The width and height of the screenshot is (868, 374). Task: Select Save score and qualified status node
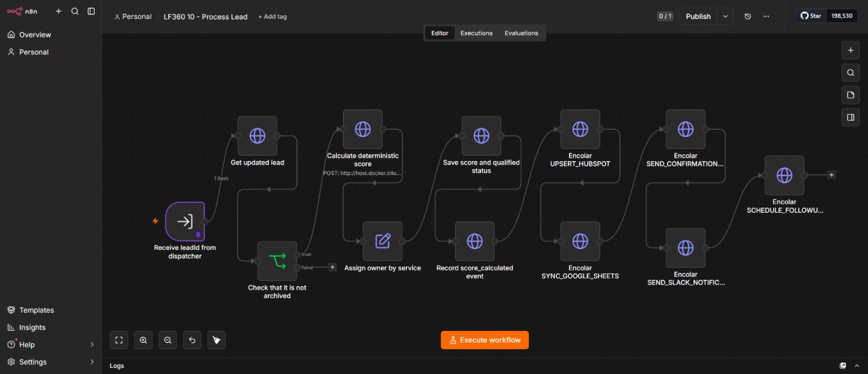tap(482, 136)
